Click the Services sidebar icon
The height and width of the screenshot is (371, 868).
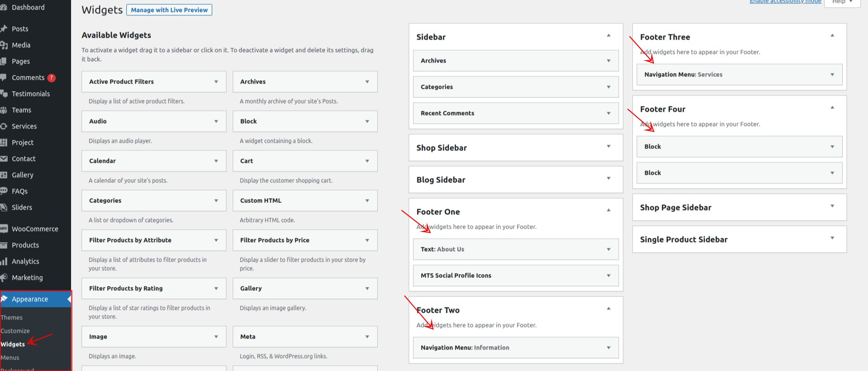click(x=4, y=126)
